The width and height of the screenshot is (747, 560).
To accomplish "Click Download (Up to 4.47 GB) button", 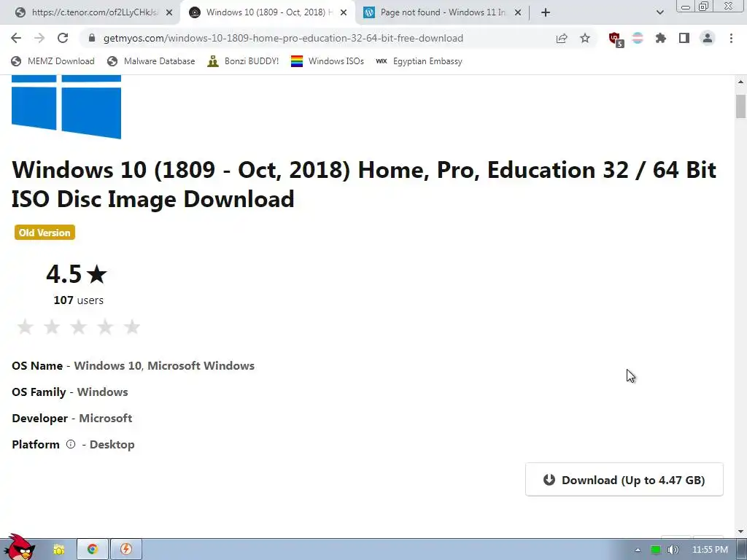I will pyautogui.click(x=624, y=480).
